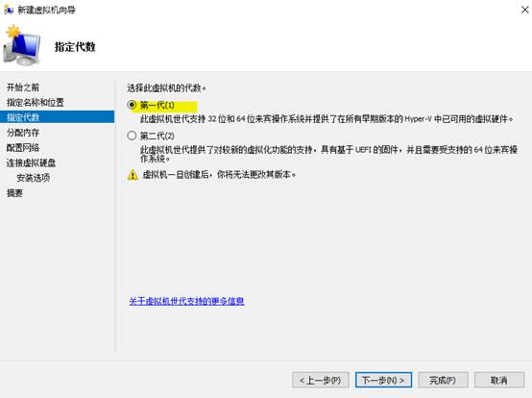Open the 配置网络 step

pyautogui.click(x=23, y=147)
